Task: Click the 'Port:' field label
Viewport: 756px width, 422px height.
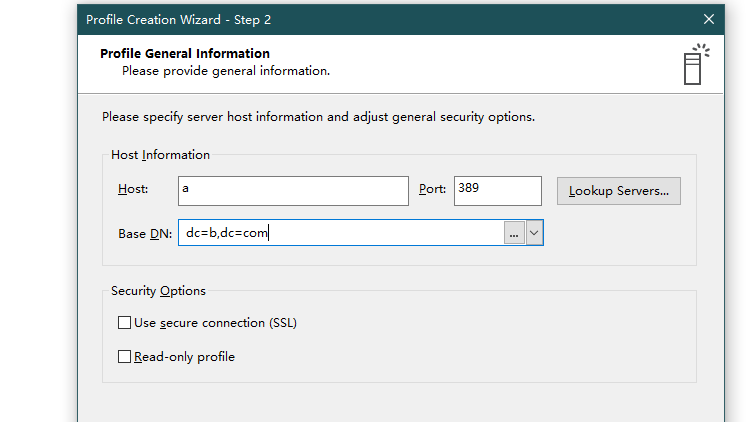Action: [x=432, y=189]
